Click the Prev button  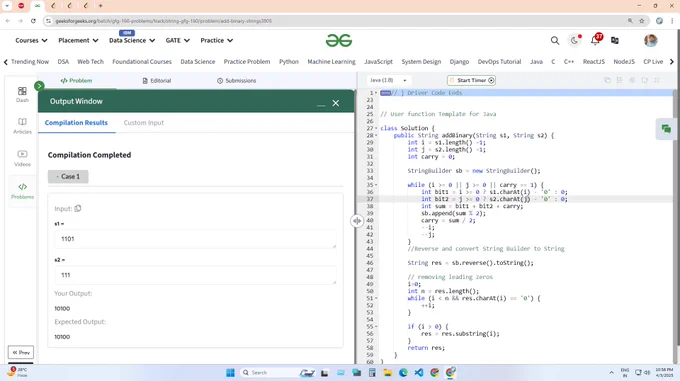[21, 352]
